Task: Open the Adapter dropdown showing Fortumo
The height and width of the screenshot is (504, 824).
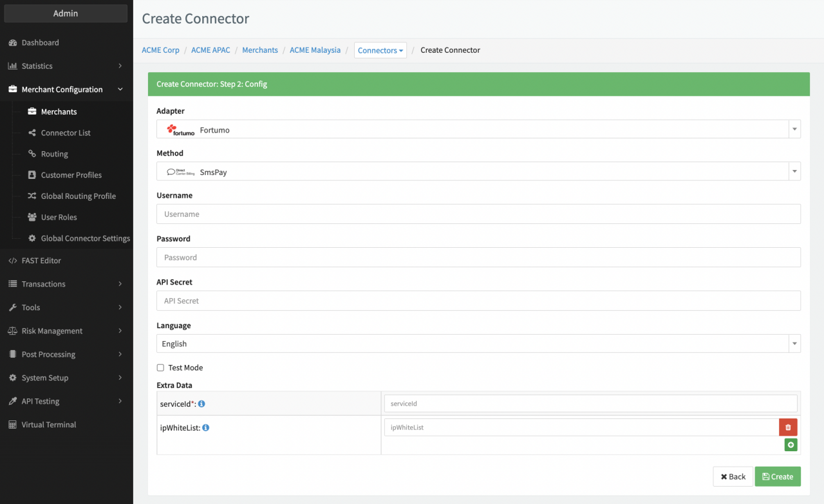Action: pos(478,130)
